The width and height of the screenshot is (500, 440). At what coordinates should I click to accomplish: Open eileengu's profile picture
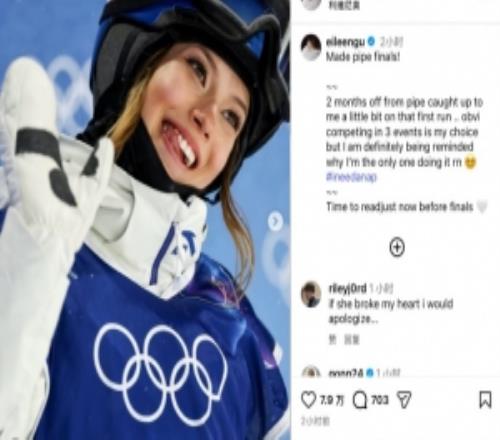311,47
